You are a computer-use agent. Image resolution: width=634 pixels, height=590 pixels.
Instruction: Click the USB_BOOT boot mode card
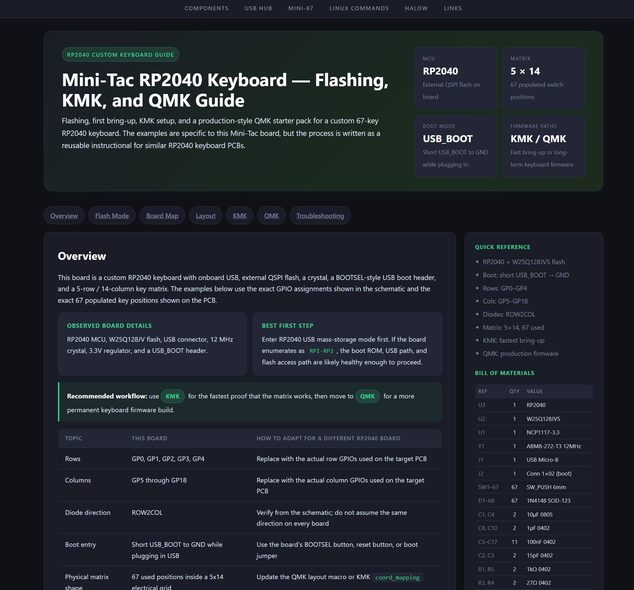456,146
